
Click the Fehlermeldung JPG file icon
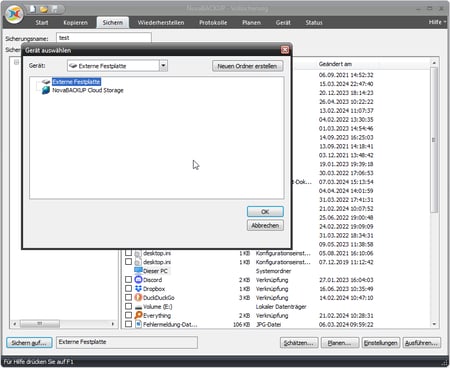pos(138,324)
